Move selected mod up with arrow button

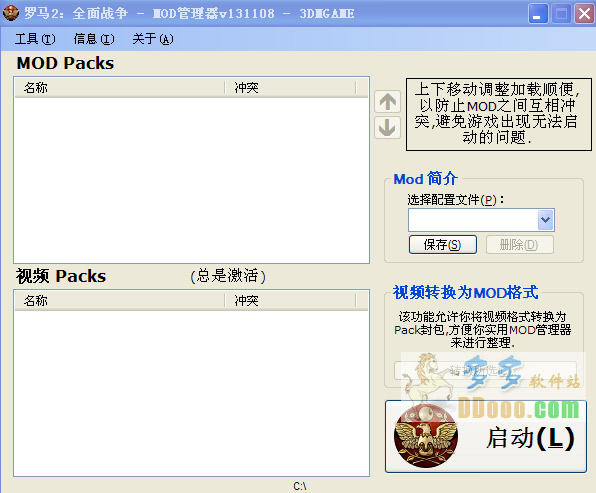coord(387,101)
